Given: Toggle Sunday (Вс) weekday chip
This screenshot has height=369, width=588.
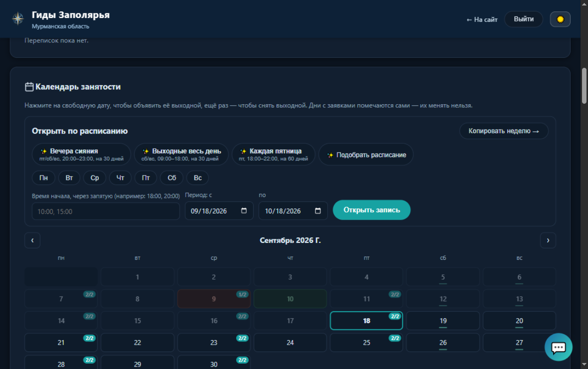Looking at the screenshot, I should click(198, 178).
